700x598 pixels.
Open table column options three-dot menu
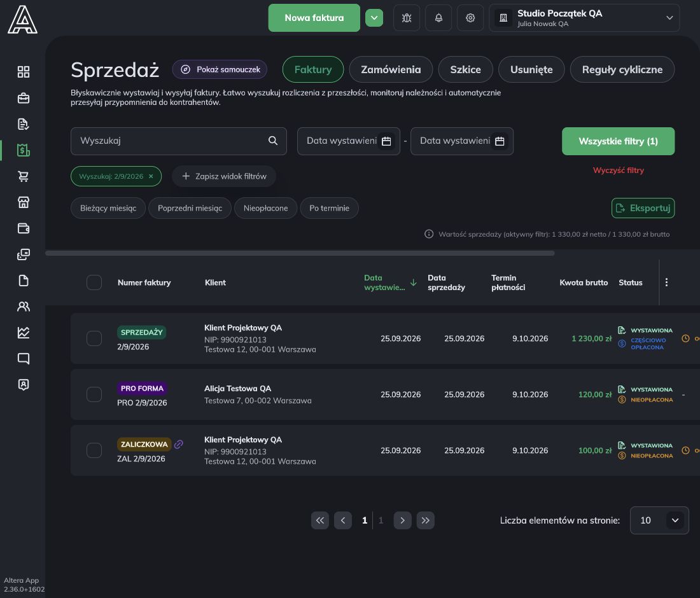pos(666,282)
